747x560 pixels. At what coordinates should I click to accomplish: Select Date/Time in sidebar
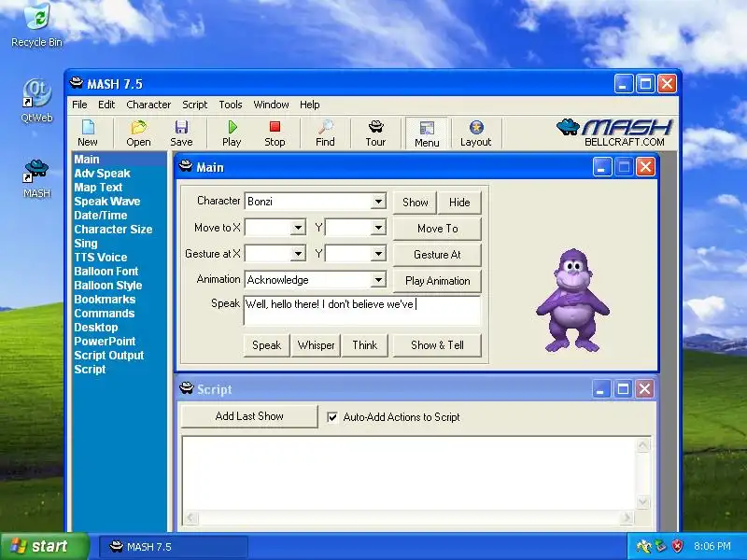[x=101, y=216]
